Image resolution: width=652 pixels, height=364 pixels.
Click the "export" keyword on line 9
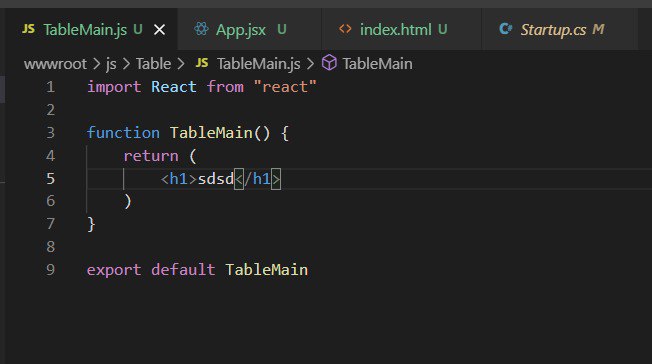tap(114, 270)
